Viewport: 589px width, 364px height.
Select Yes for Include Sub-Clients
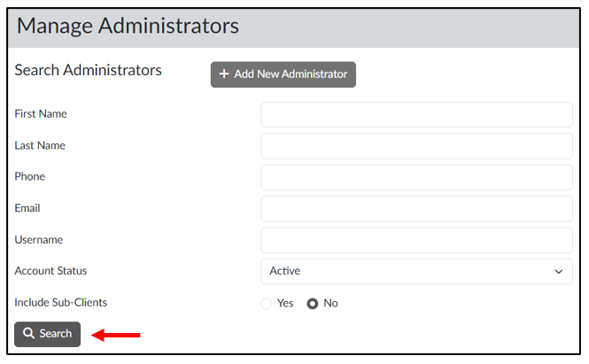coord(267,303)
